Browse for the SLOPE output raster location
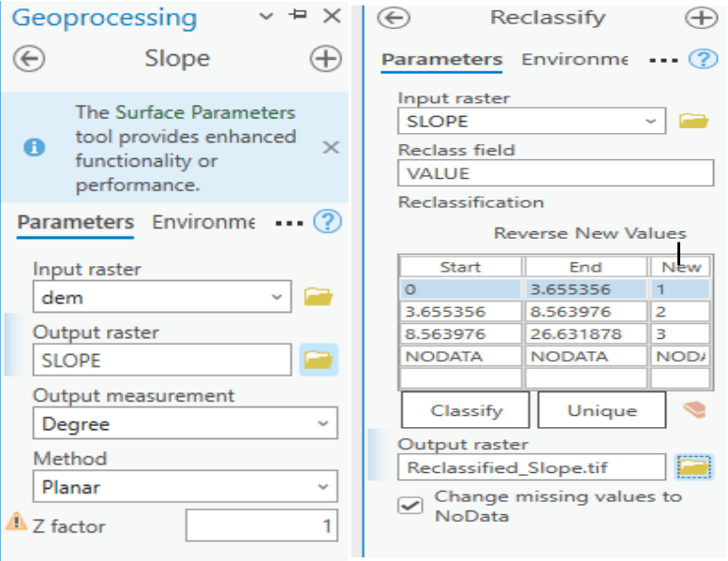Viewport: 728px width, 561px height. (319, 360)
